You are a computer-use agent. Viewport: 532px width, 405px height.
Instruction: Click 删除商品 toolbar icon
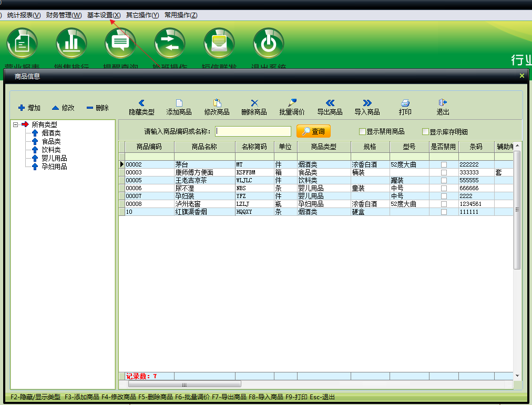point(254,107)
